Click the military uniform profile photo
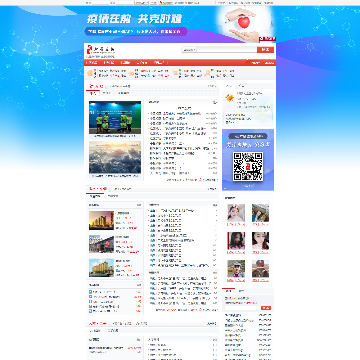Viewport: 360px width, 360px height. point(260,269)
